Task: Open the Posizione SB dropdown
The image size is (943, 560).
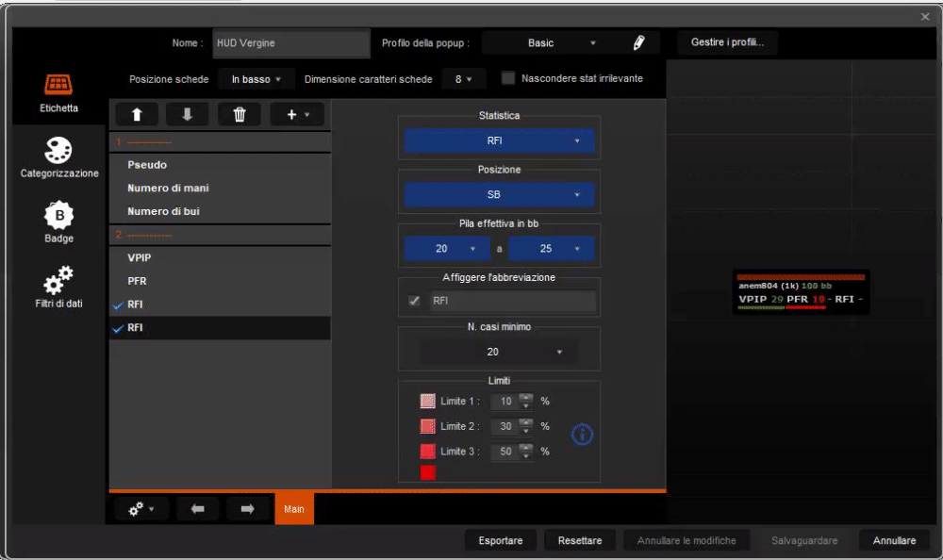Action: point(499,194)
